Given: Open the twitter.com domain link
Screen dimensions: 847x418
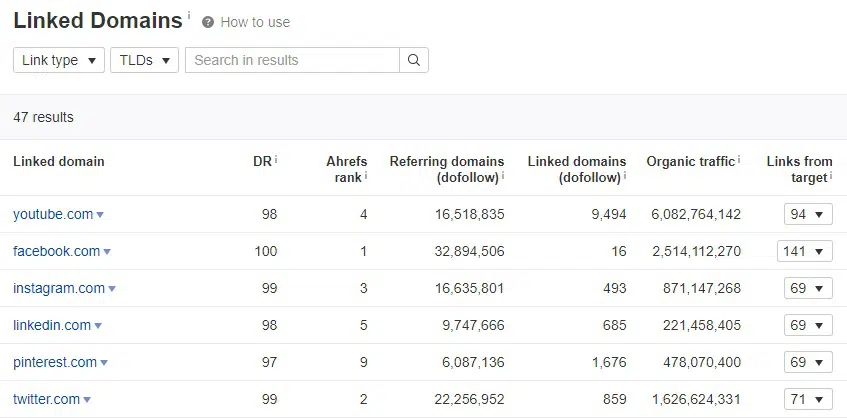Looking at the screenshot, I should point(46,399).
